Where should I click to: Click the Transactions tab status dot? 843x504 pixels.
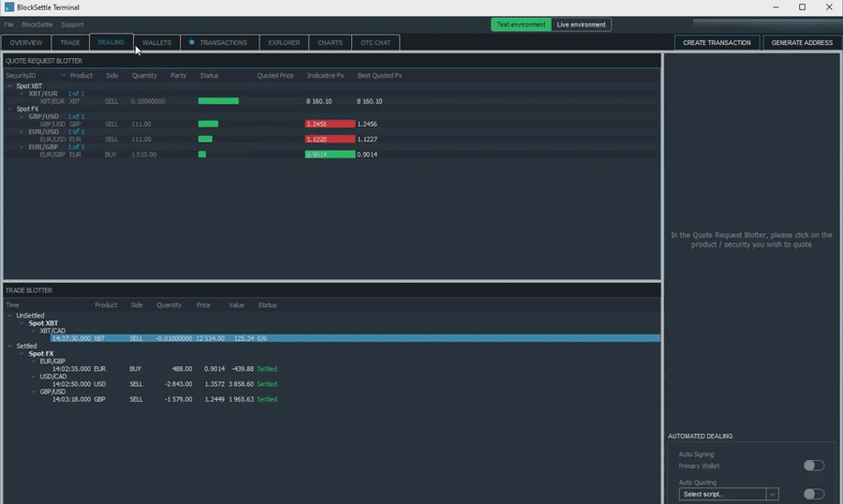[192, 42]
